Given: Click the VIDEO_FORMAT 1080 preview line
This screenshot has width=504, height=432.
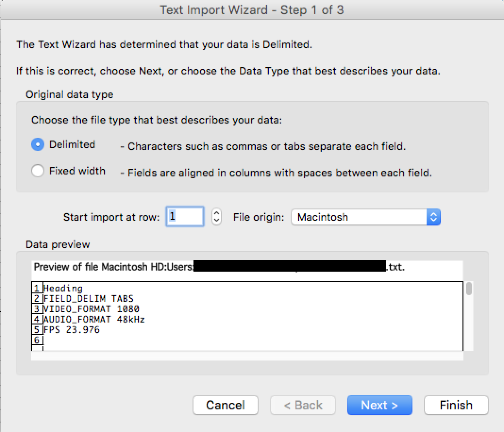Looking at the screenshot, I should click(92, 309).
